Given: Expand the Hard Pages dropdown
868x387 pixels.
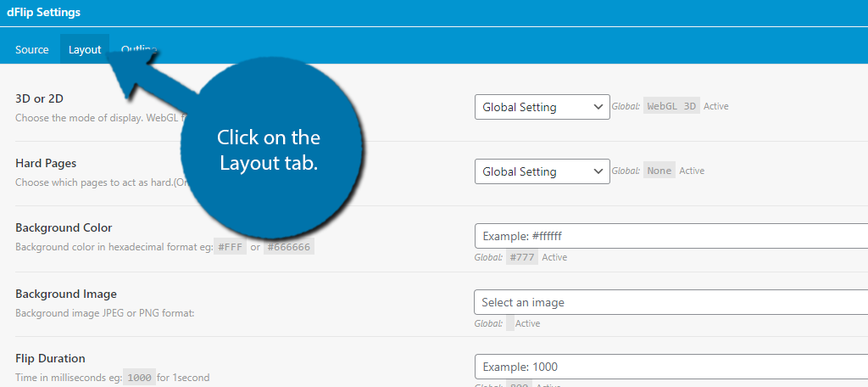Looking at the screenshot, I should pos(542,171).
